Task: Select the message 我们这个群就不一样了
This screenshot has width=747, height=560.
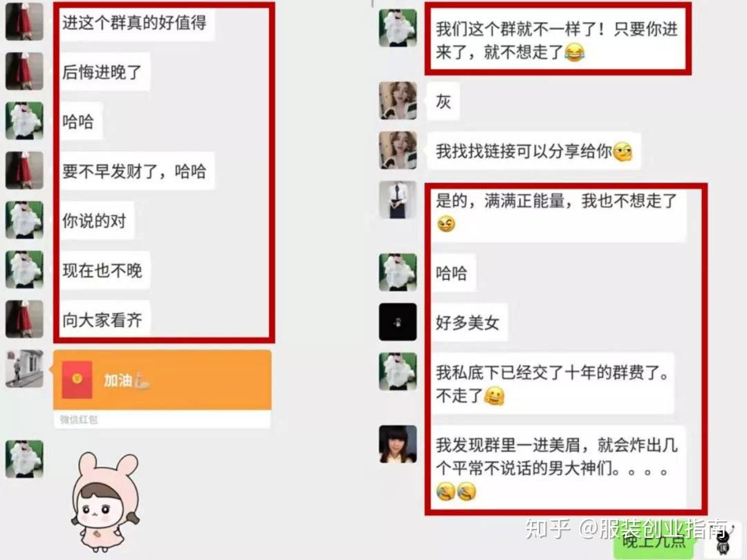Action: tap(556, 40)
